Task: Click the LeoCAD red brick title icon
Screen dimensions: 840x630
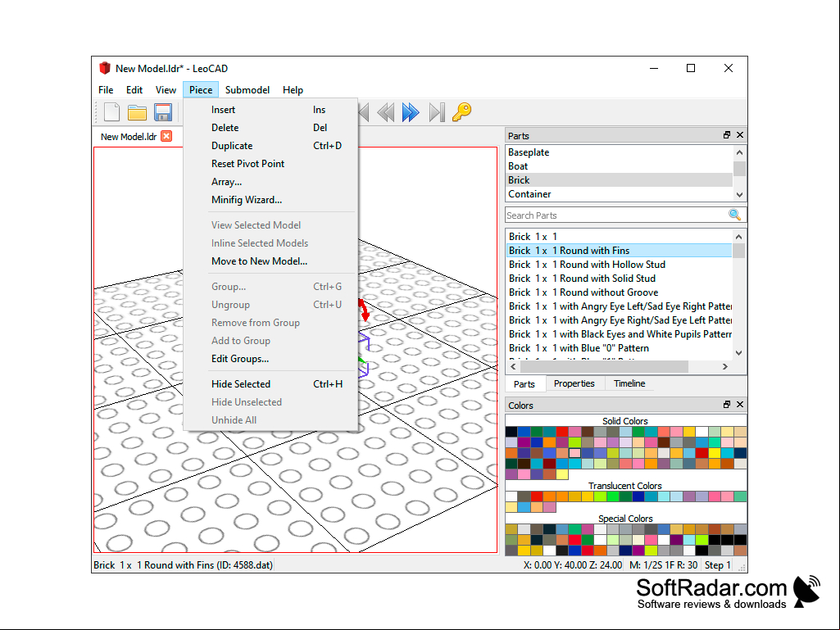Action: pyautogui.click(x=104, y=68)
